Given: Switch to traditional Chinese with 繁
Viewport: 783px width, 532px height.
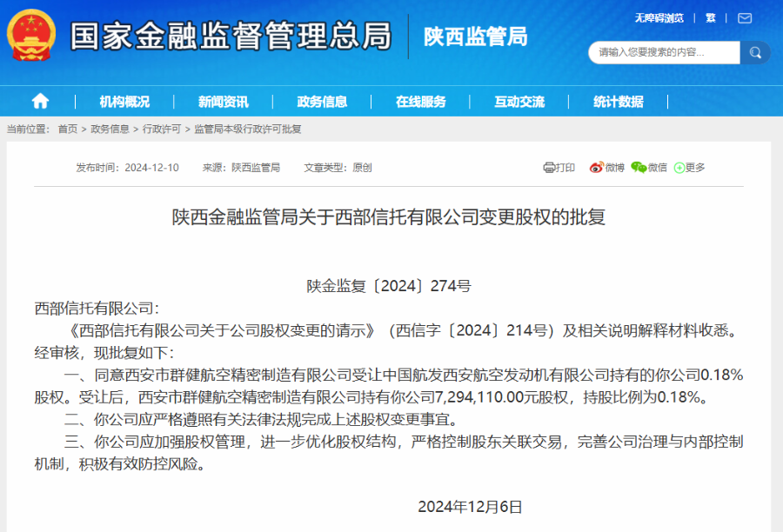Looking at the screenshot, I should [711, 18].
